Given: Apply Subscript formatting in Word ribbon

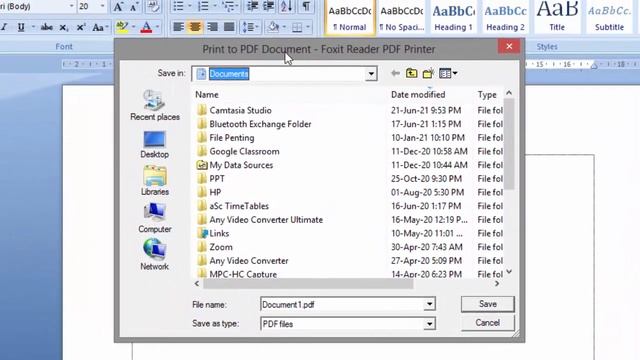Looking at the screenshot, I should click(x=64, y=27).
